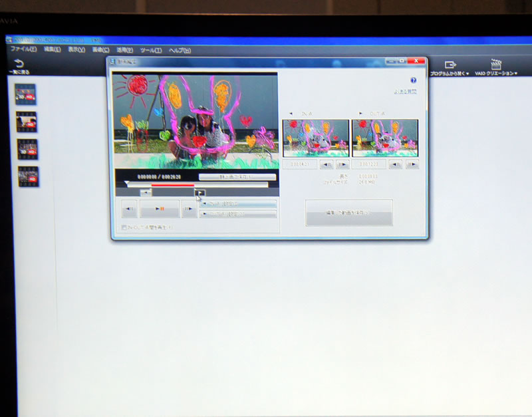Viewport: 532px width, 417px height.
Task: Toggle the IN-OUT range playback checkbox
Action: 124,227
